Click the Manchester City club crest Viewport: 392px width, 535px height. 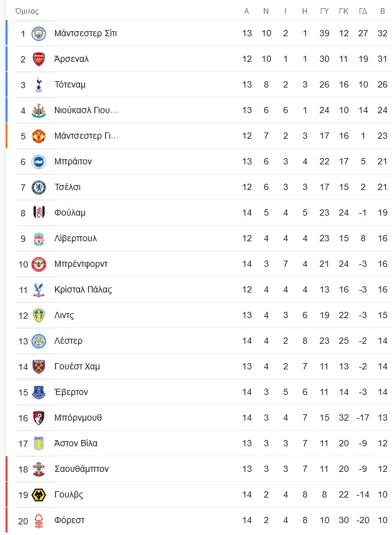tap(39, 34)
